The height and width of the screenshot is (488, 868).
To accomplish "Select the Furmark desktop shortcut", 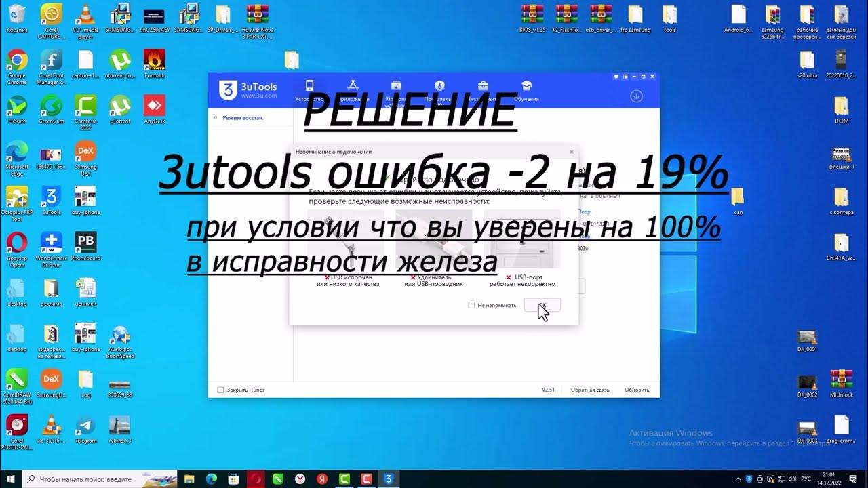I will (155, 64).
